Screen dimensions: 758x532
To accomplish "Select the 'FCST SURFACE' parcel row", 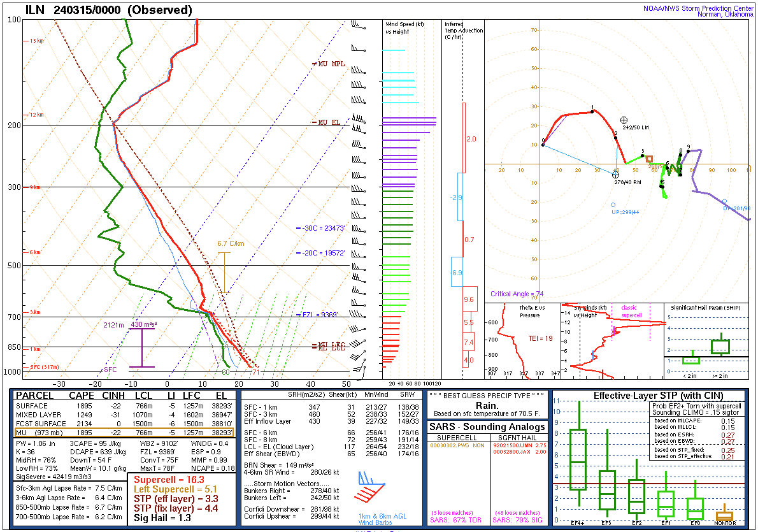I will click(x=124, y=423).
